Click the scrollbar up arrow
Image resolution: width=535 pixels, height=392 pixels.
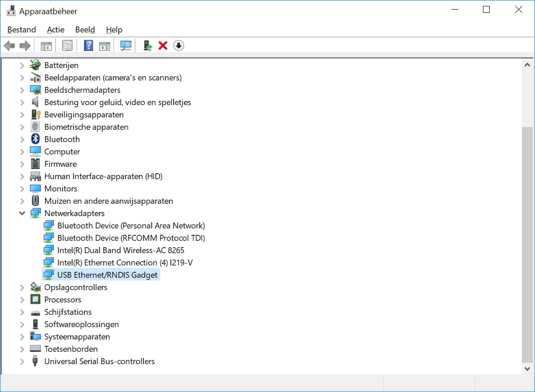tap(527, 65)
